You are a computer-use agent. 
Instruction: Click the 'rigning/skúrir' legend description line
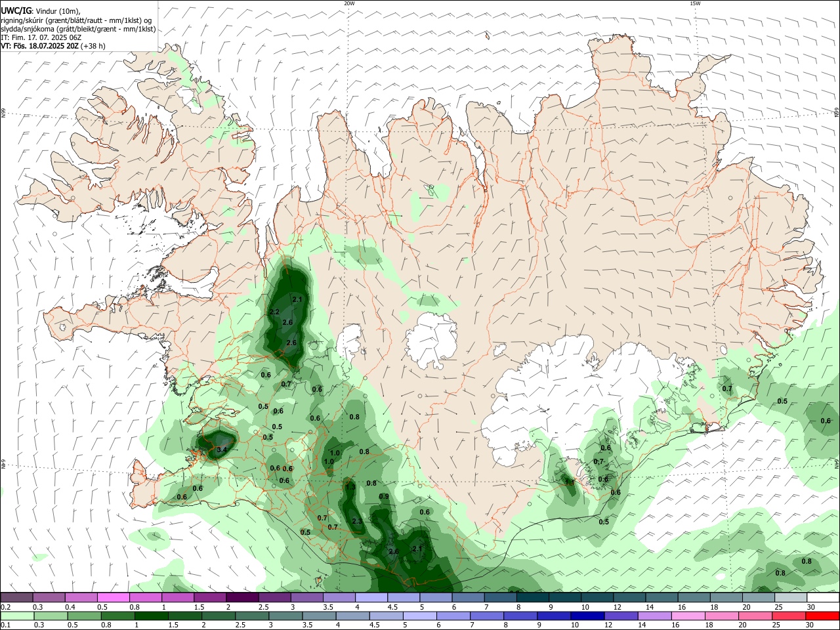click(76, 20)
